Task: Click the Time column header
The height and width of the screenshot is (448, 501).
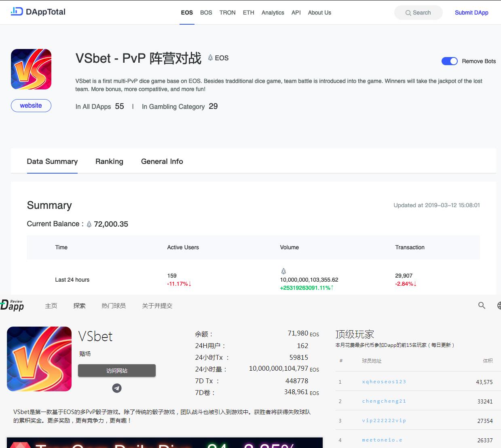Action: click(x=61, y=247)
